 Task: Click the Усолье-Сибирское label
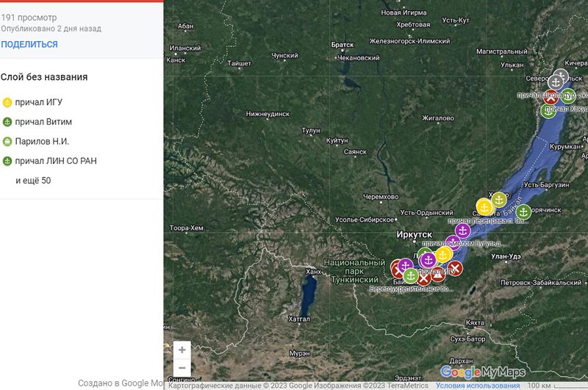[365, 220]
